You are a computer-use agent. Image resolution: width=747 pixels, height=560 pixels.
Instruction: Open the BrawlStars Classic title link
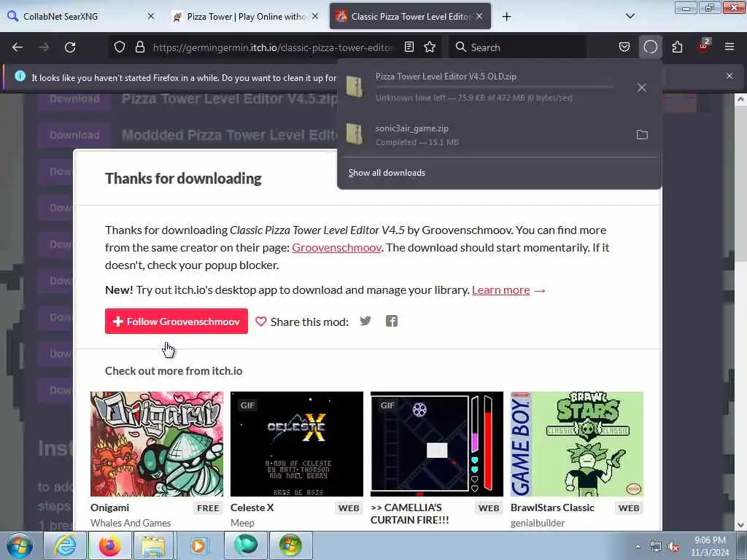552,507
